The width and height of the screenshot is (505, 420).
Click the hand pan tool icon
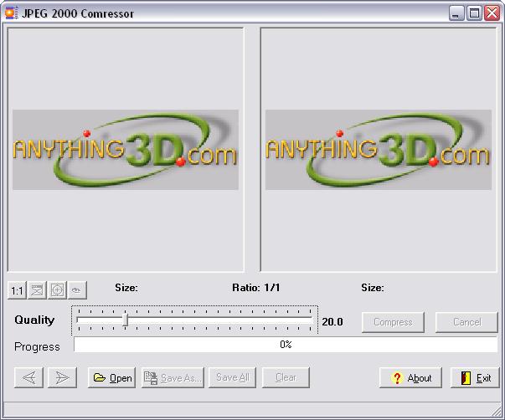click(x=77, y=290)
